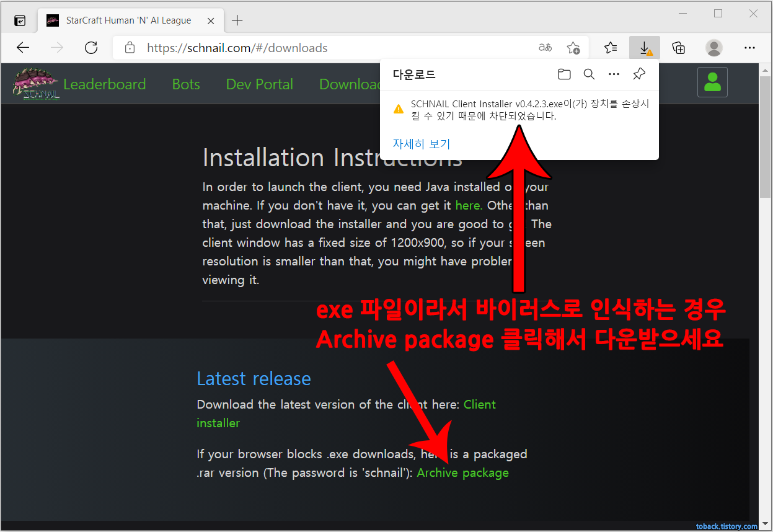Click the Archive package link
This screenshot has width=773, height=532.
463,472
